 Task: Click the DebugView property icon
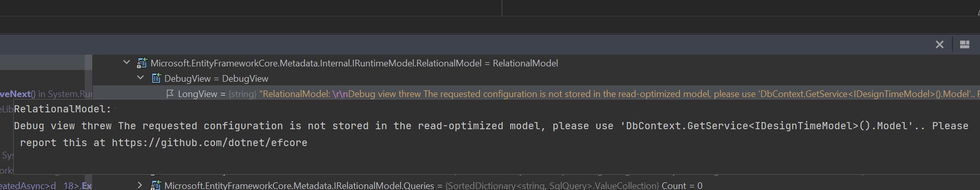(x=157, y=78)
